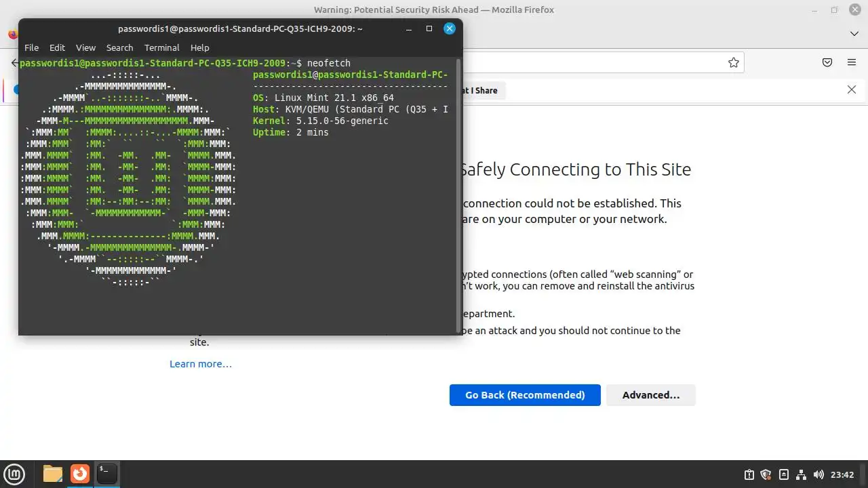Screen dimensions: 868x488
Task: Click the terminal vertical scrollbar
Action: [459, 195]
